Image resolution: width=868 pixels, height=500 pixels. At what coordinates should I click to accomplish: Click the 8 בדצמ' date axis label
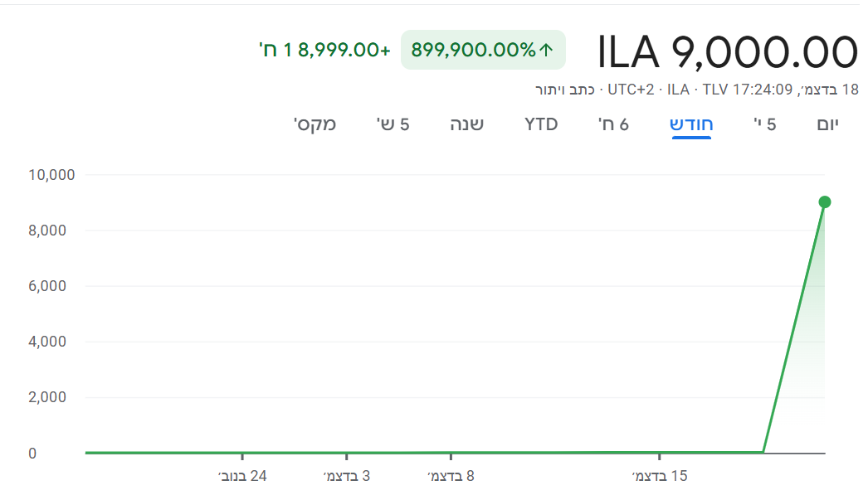point(451,476)
